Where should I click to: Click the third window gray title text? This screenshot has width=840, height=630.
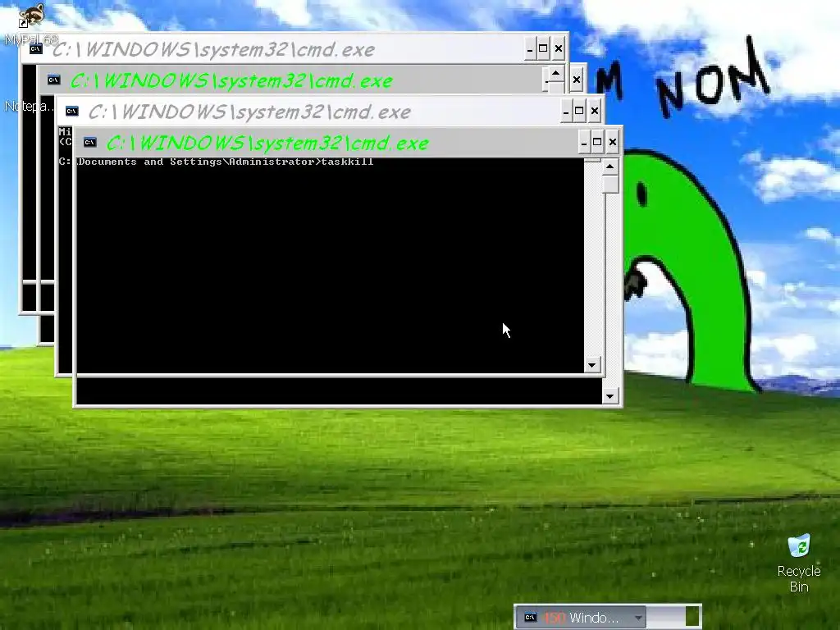click(249, 112)
